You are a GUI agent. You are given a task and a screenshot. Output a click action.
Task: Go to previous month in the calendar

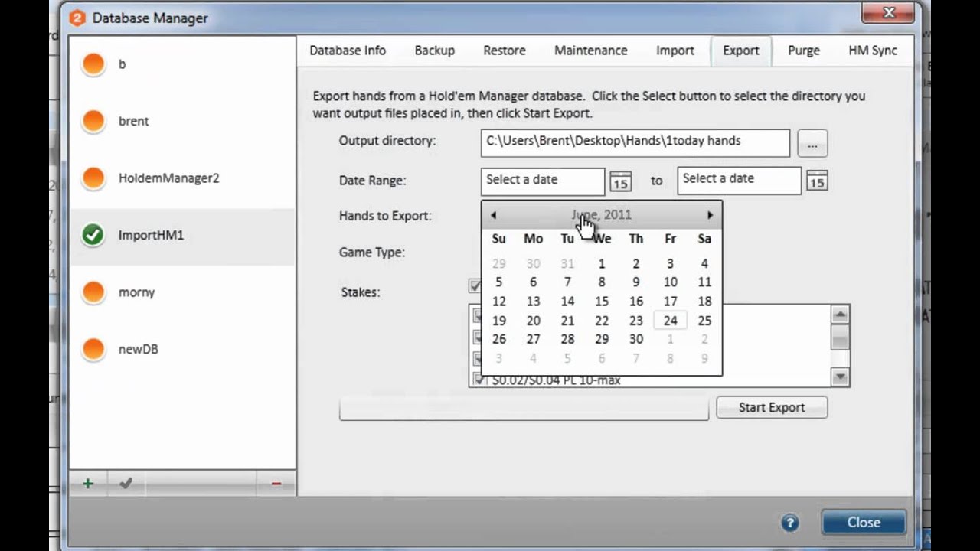494,215
